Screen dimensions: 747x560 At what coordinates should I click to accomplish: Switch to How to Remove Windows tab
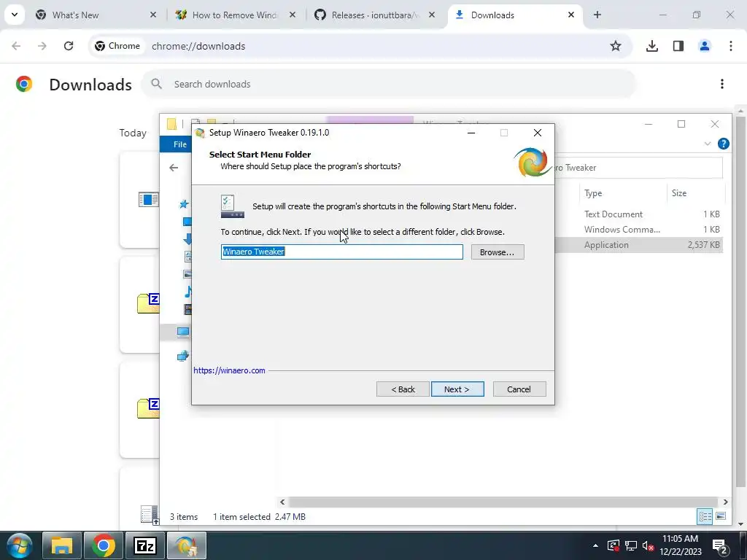coord(235,15)
